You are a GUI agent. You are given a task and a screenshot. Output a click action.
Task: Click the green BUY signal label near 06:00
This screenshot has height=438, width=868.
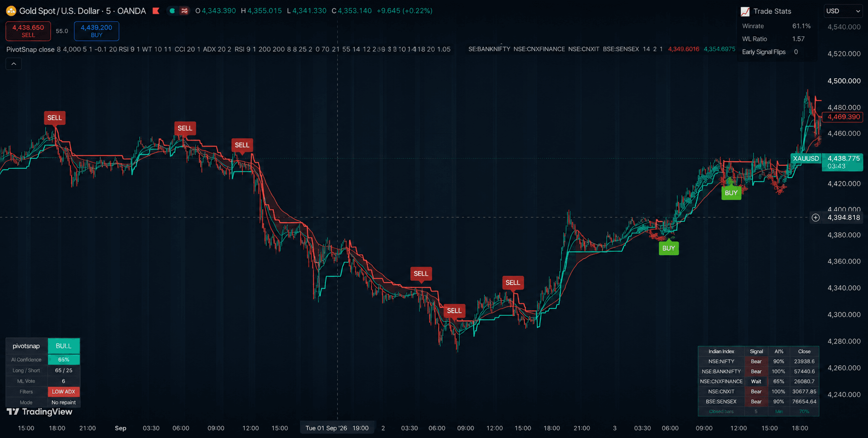[x=668, y=248]
